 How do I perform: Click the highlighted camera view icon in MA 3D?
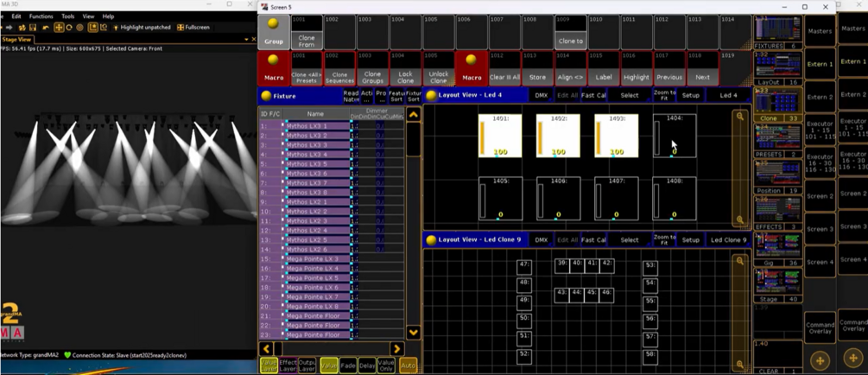tap(93, 27)
